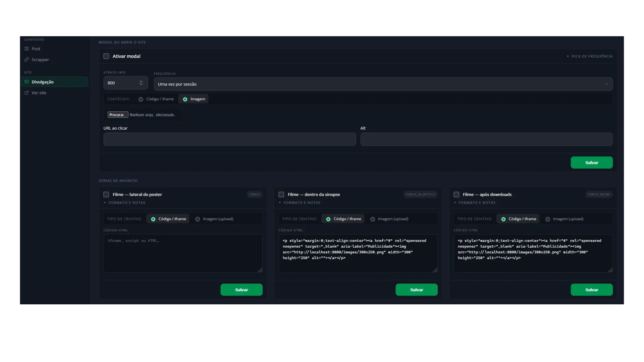Click the Frequência dropdown chevron
644x362 pixels.
[606, 84]
